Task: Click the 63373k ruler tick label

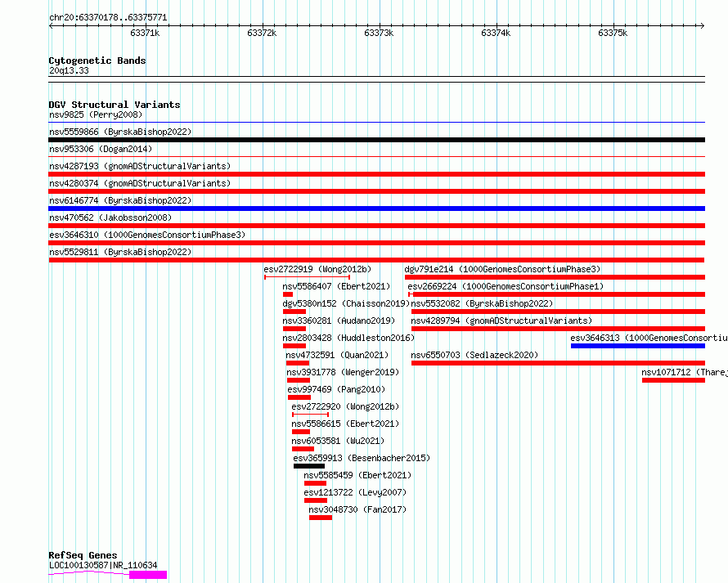Action: pyautogui.click(x=379, y=33)
